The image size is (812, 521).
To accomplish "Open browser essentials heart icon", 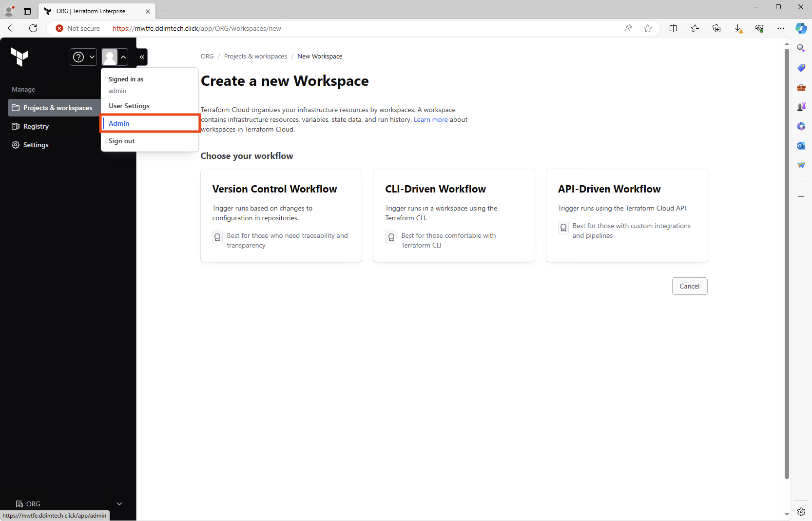I will (759, 28).
